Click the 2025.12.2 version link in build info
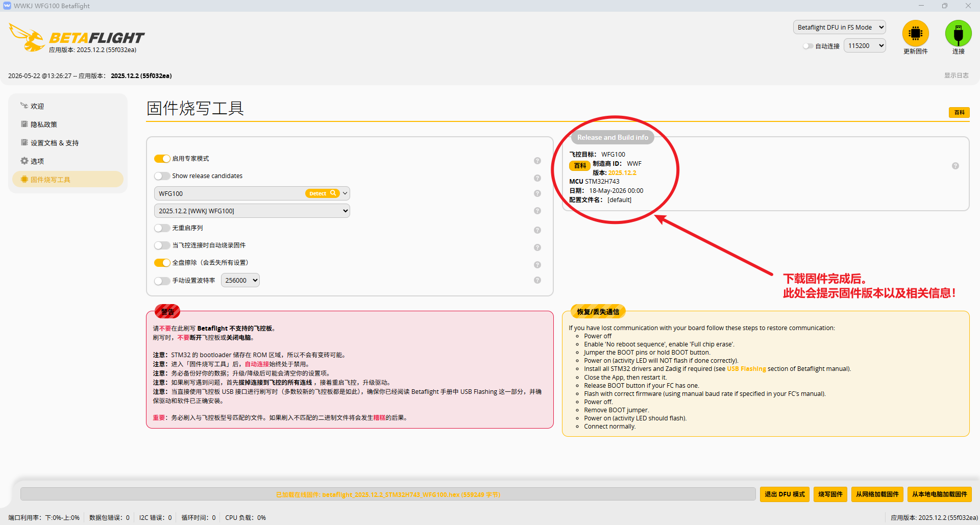Screen dimensions: 980x525 622,173
